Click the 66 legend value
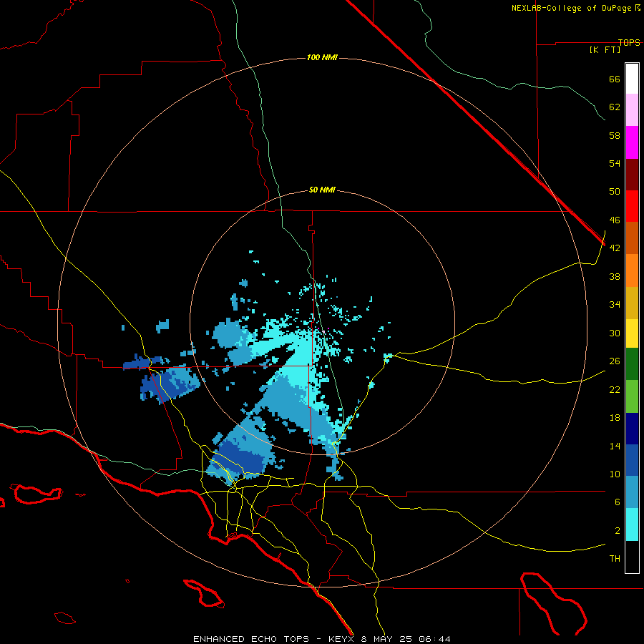The image size is (644, 644). point(615,79)
